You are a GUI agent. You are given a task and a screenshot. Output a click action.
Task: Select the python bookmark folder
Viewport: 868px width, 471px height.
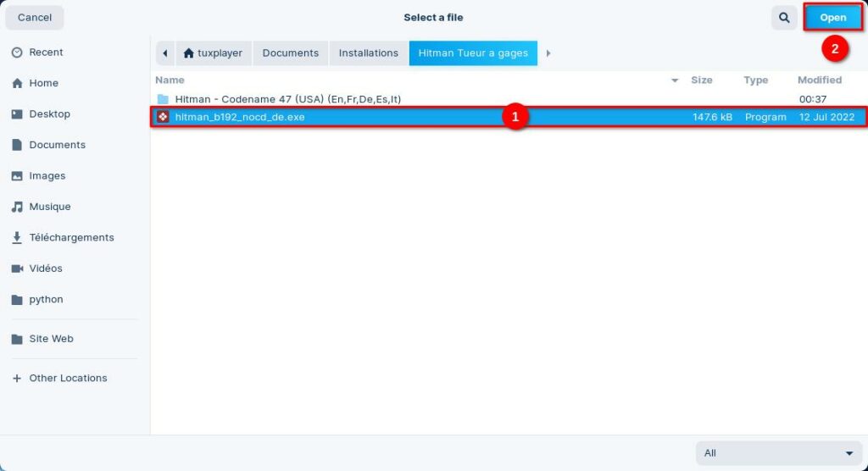pyautogui.click(x=46, y=300)
